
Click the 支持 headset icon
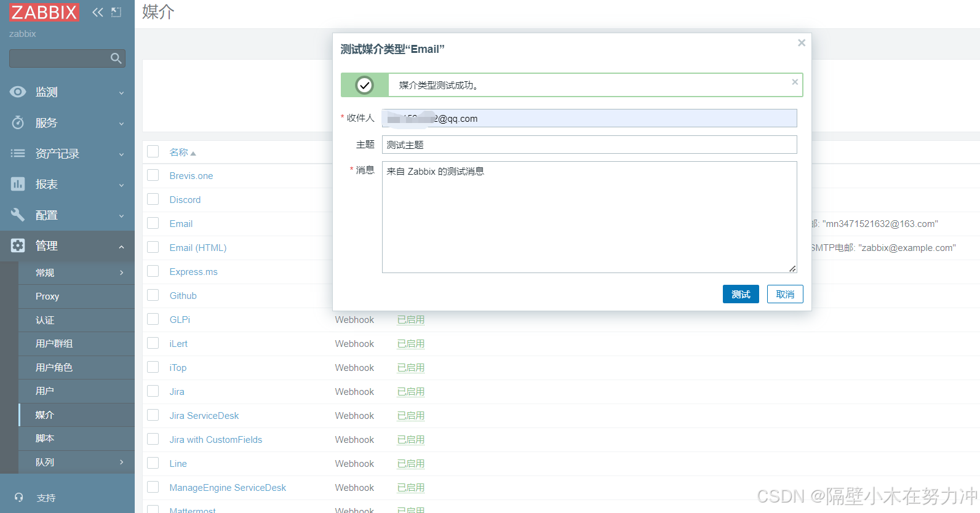click(x=19, y=497)
